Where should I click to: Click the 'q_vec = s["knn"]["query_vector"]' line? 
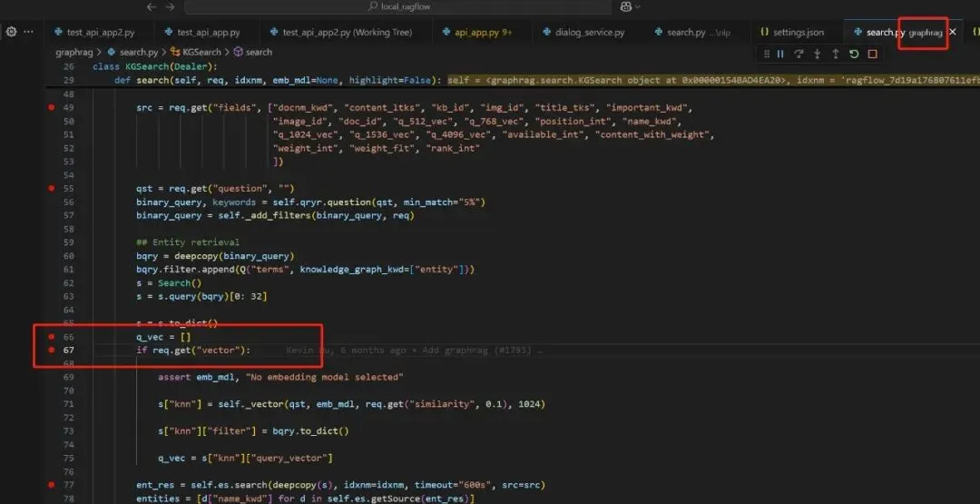(245, 458)
